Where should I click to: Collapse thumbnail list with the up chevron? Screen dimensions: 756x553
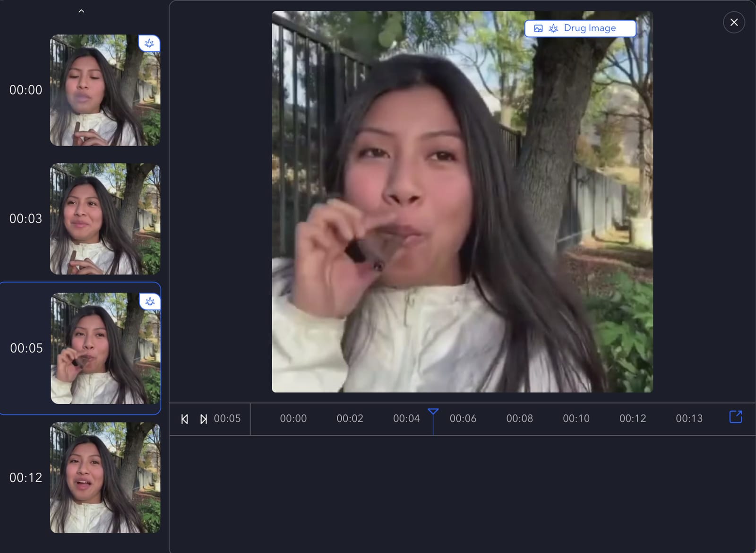tap(81, 11)
